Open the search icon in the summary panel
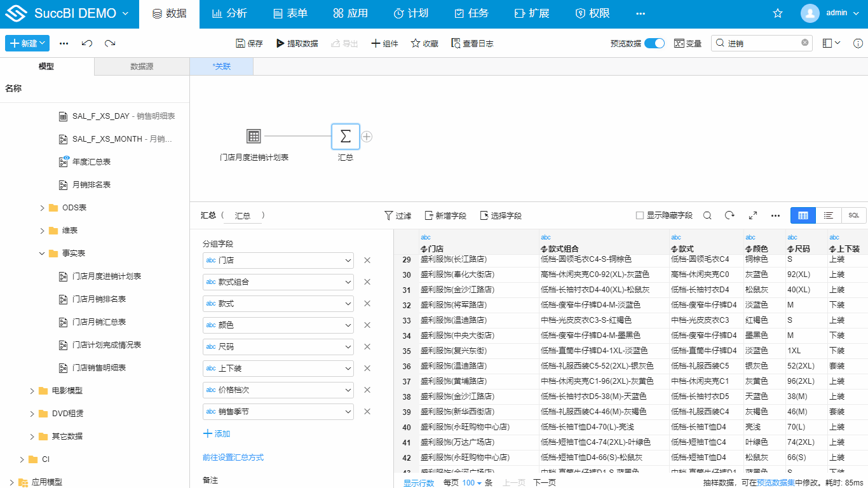Screen dimensions: 868x488 click(x=707, y=215)
